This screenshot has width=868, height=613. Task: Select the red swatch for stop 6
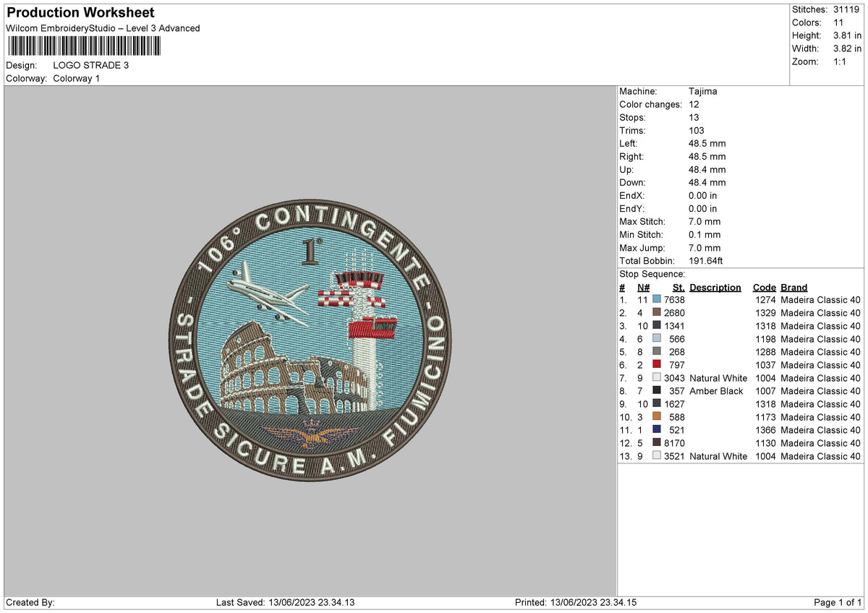tap(657, 364)
